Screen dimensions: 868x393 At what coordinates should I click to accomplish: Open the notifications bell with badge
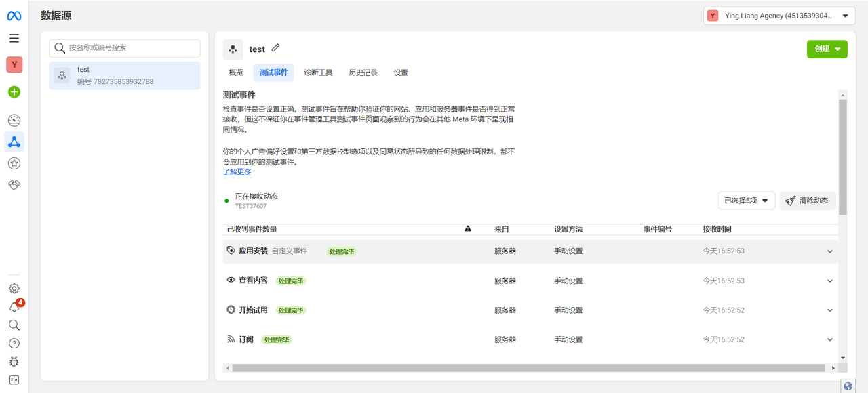click(x=14, y=306)
